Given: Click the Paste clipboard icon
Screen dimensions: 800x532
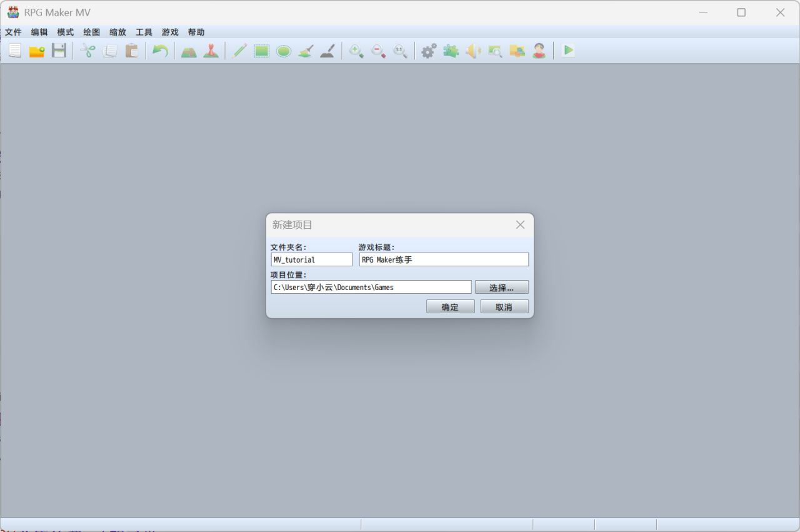Looking at the screenshot, I should [x=131, y=51].
